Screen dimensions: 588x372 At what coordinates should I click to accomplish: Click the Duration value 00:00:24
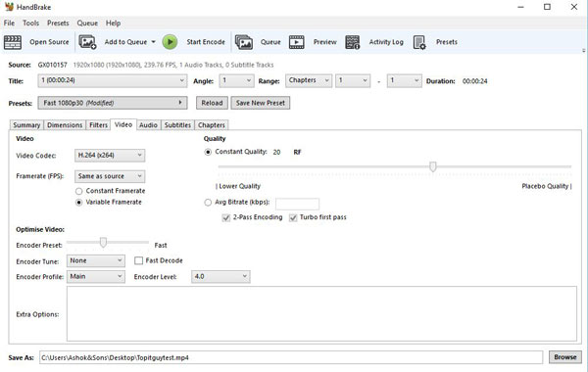[474, 81]
